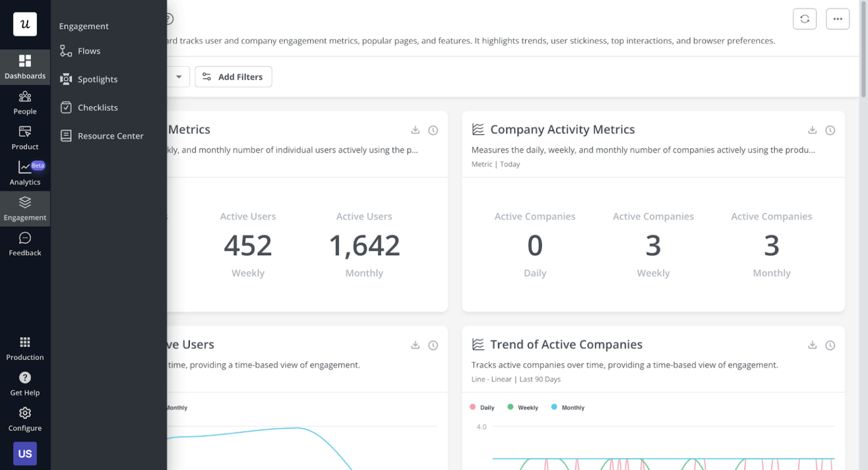Image resolution: width=868 pixels, height=470 pixels.
Task: Expand the date range dropdown near Add Filters
Action: click(x=180, y=76)
